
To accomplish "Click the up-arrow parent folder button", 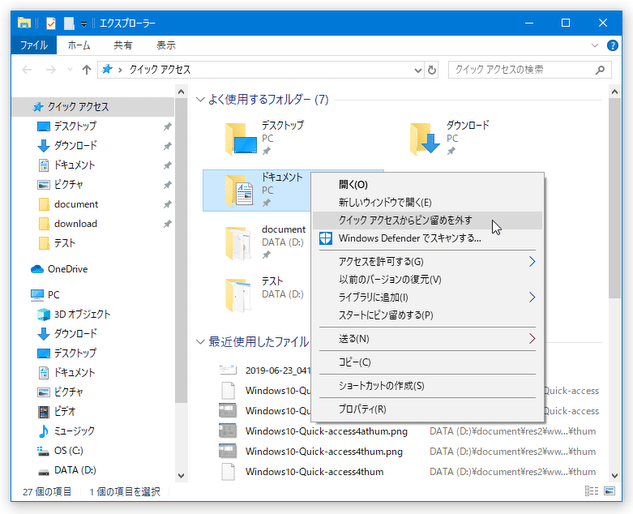I will click(x=86, y=70).
